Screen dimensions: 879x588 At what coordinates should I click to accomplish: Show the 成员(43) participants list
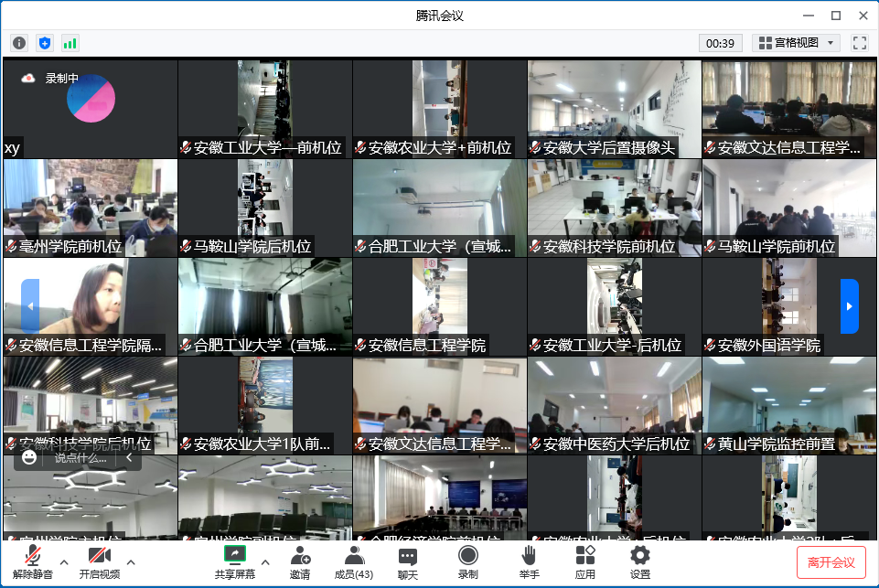pos(354,562)
